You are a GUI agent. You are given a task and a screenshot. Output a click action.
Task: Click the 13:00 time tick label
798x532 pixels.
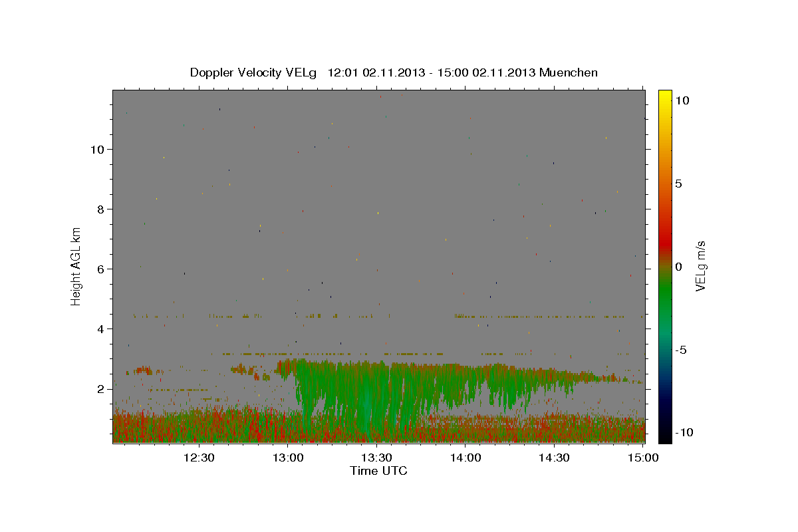coord(289,458)
